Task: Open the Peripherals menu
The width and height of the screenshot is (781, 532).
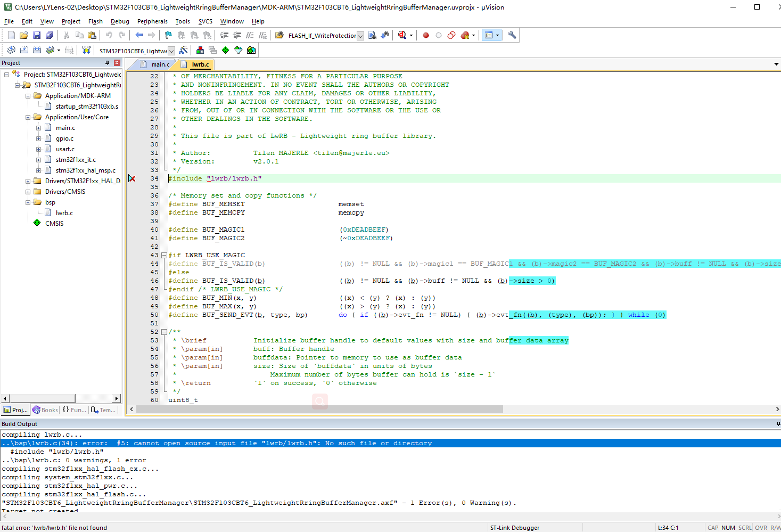Action: click(152, 21)
